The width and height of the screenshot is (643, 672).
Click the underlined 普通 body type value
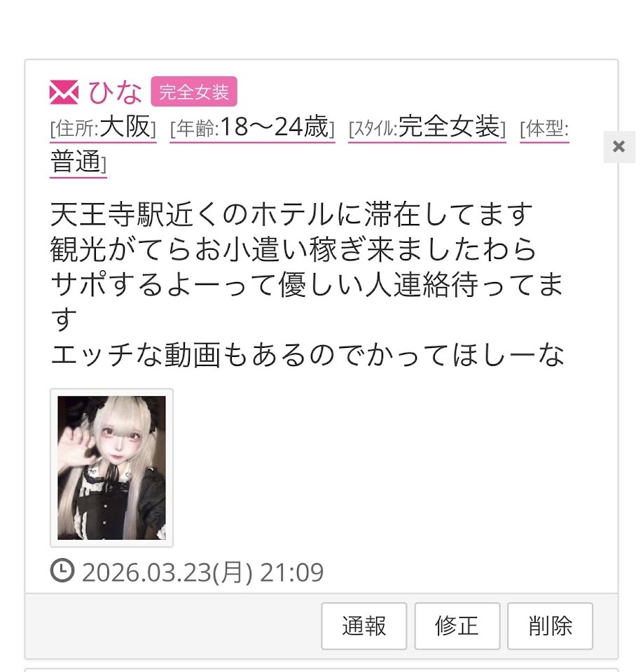tap(78, 162)
